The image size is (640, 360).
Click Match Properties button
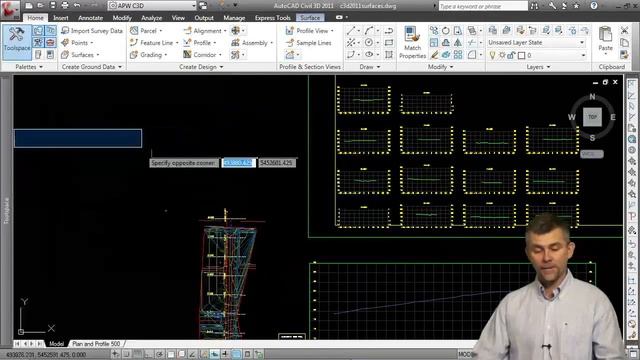[412, 42]
